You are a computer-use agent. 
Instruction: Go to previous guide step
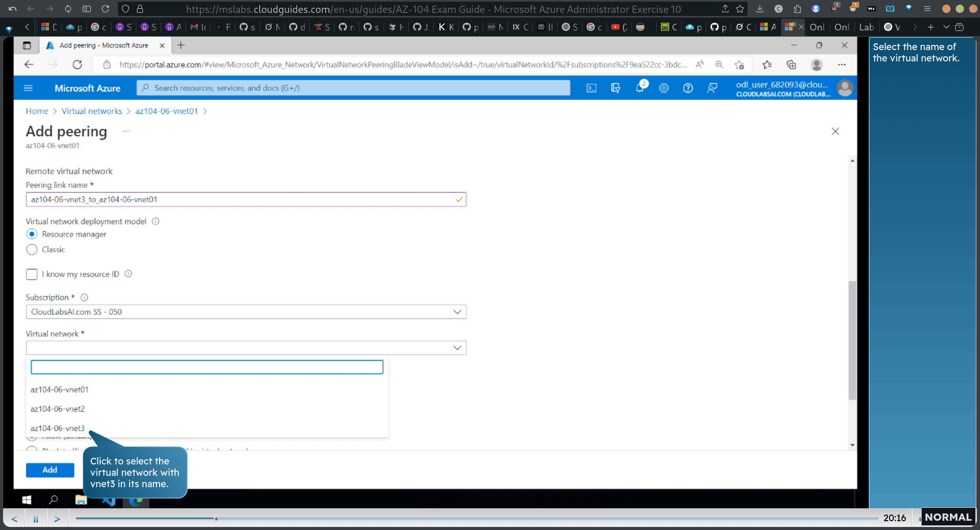[14, 519]
